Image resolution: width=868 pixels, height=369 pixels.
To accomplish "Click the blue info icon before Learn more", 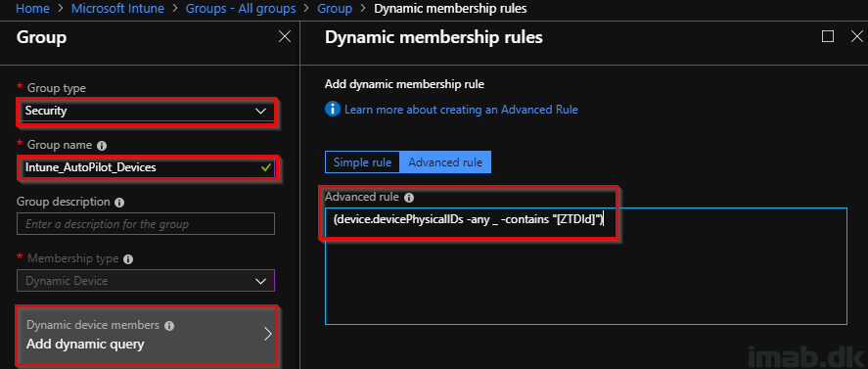I will 332,110.
